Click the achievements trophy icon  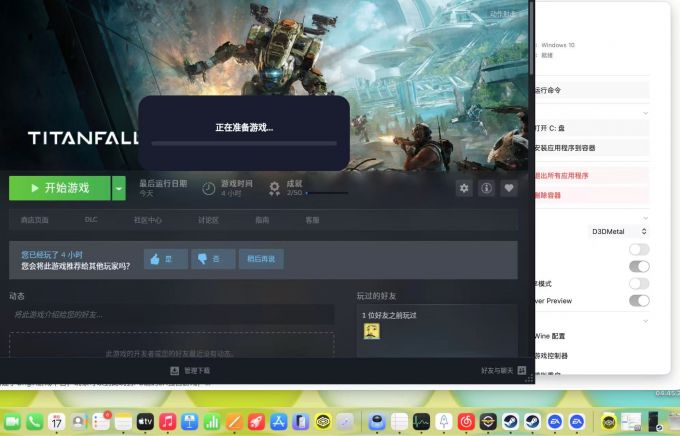coord(275,188)
